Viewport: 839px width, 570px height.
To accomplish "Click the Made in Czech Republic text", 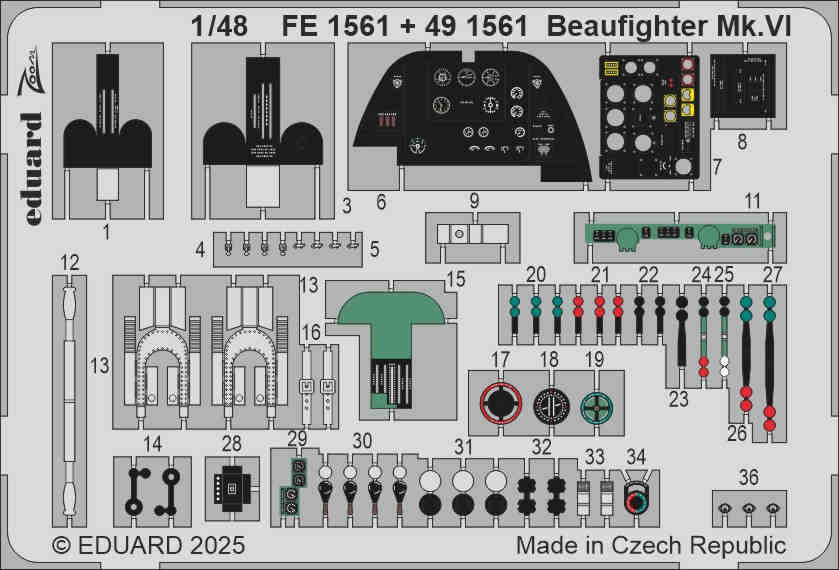I will [x=651, y=546].
